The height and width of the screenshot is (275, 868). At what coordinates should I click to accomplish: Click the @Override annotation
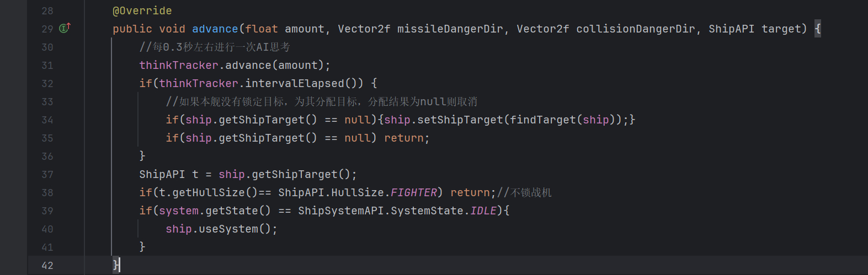[142, 11]
